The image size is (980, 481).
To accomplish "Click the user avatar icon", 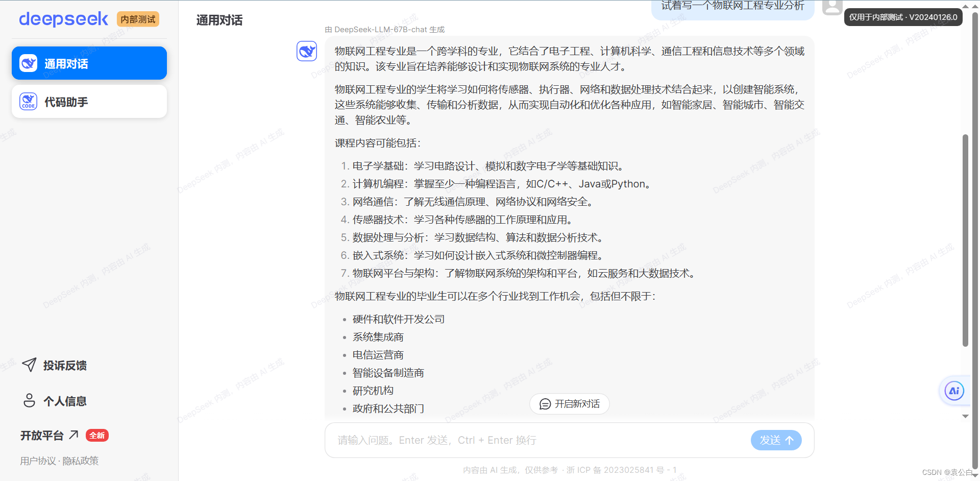I will pyautogui.click(x=832, y=7).
